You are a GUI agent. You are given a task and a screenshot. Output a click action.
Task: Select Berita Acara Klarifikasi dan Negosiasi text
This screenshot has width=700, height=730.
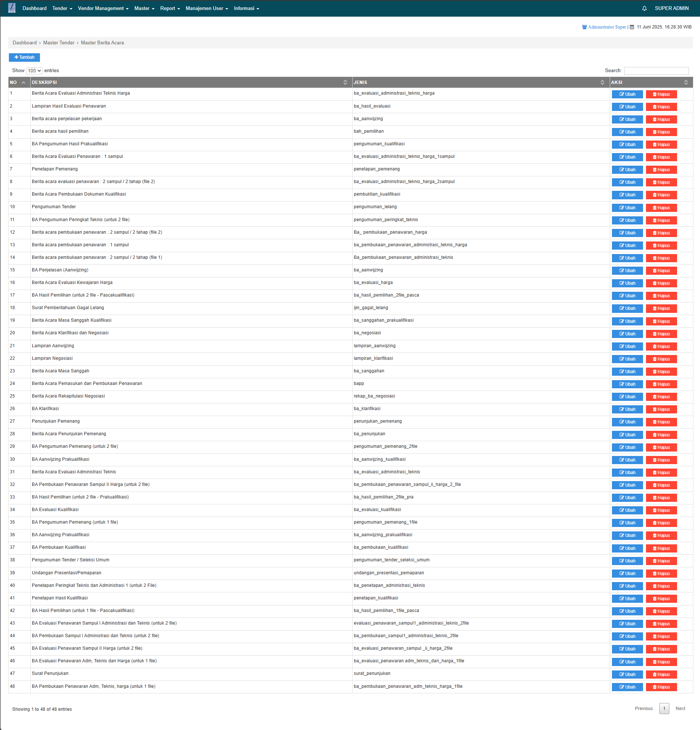[x=70, y=333]
